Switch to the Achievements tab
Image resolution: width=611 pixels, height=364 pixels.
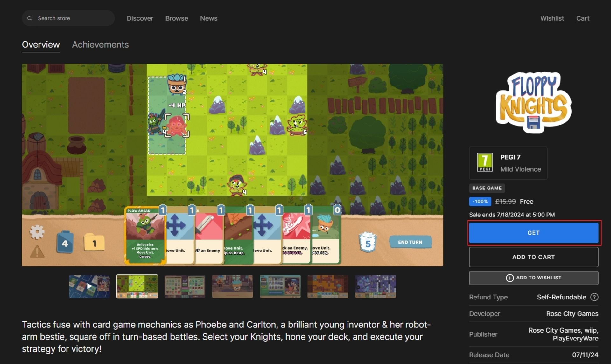(x=100, y=45)
